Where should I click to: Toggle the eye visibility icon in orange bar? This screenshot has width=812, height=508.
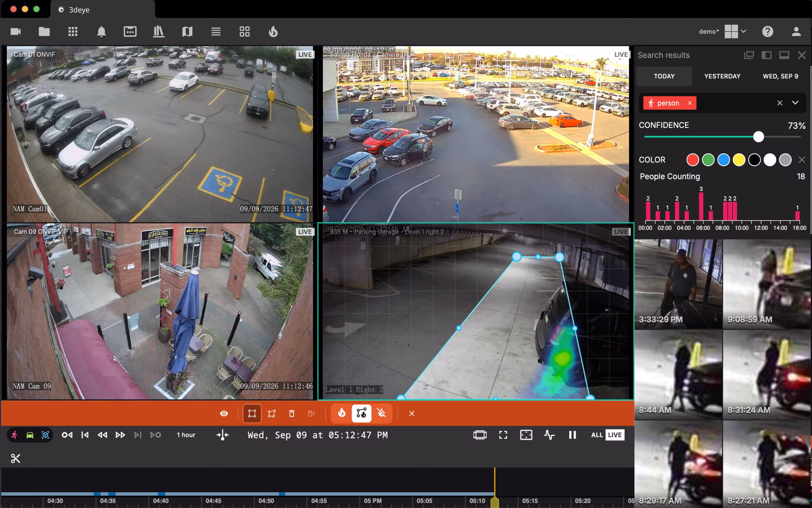[224, 413]
